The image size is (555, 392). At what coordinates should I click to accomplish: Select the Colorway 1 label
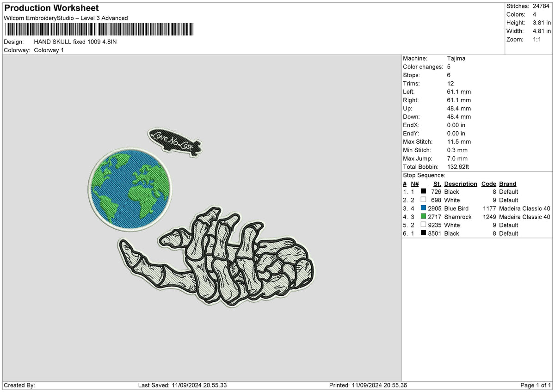click(49, 50)
